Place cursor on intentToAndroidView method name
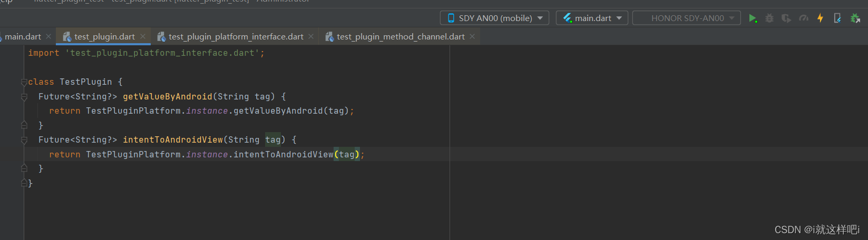The image size is (868, 240). pyautogui.click(x=173, y=140)
